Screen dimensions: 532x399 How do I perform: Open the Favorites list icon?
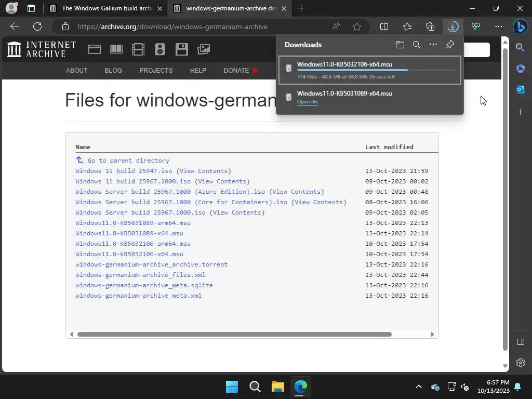[407, 26]
